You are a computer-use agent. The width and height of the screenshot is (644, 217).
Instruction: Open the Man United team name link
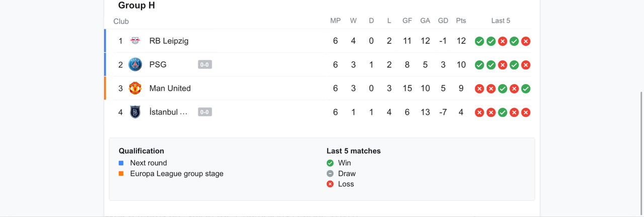point(170,88)
